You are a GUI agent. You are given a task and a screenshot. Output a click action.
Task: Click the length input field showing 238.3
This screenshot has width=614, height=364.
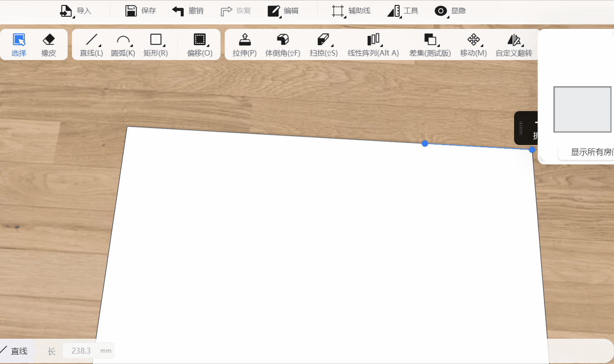click(88, 350)
